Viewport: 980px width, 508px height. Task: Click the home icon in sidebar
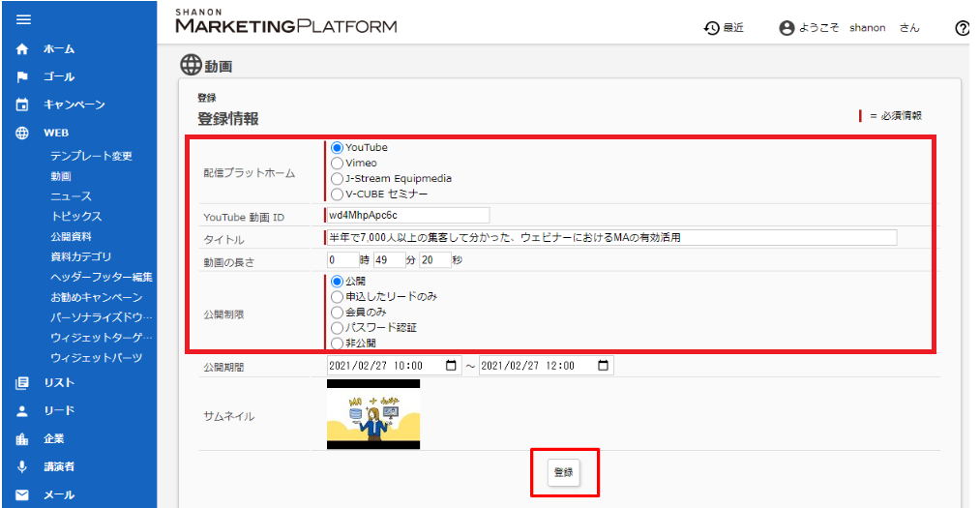click(22, 48)
